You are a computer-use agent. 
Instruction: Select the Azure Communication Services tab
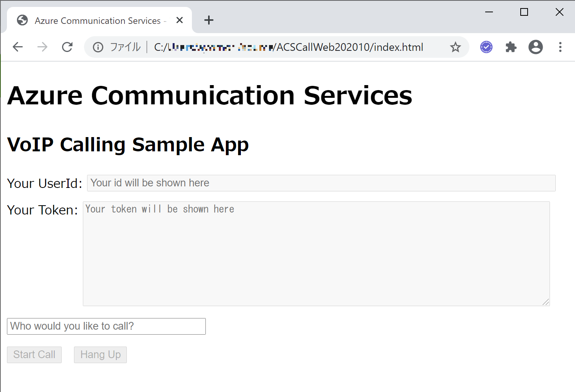pyautogui.click(x=99, y=20)
